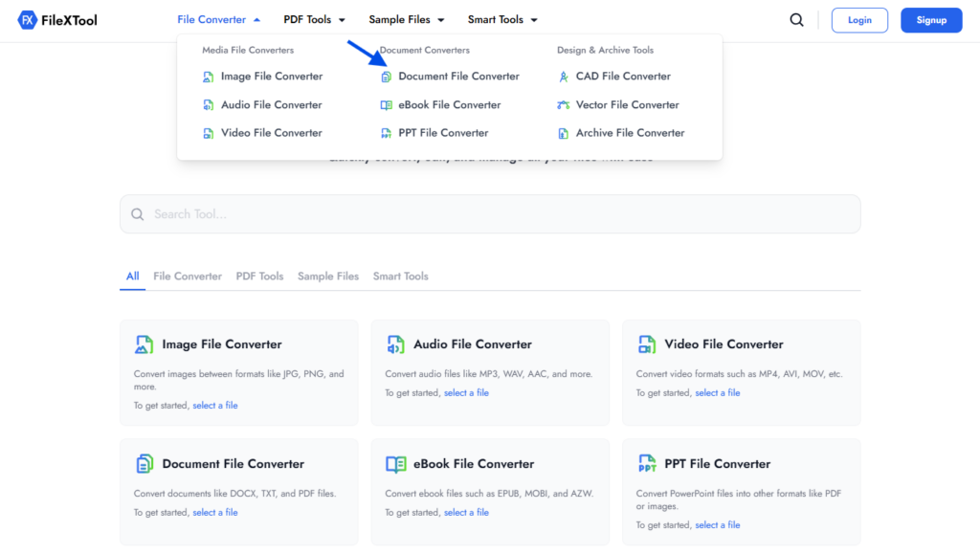
Task: Click the Vector File Converter icon
Action: pyautogui.click(x=564, y=104)
